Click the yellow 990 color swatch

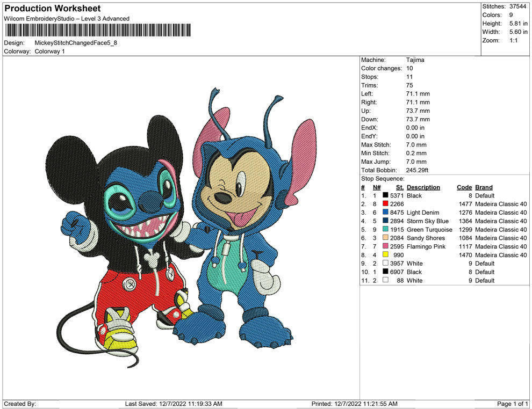386,255
